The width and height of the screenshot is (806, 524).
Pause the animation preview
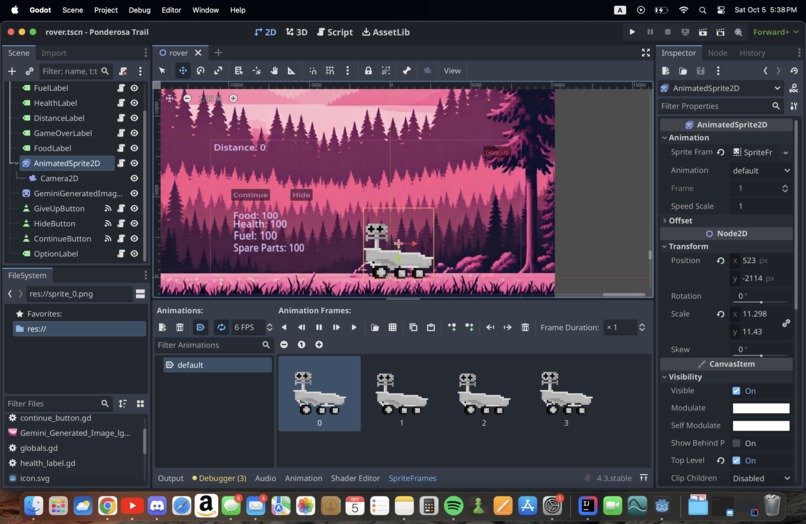pyautogui.click(x=319, y=328)
